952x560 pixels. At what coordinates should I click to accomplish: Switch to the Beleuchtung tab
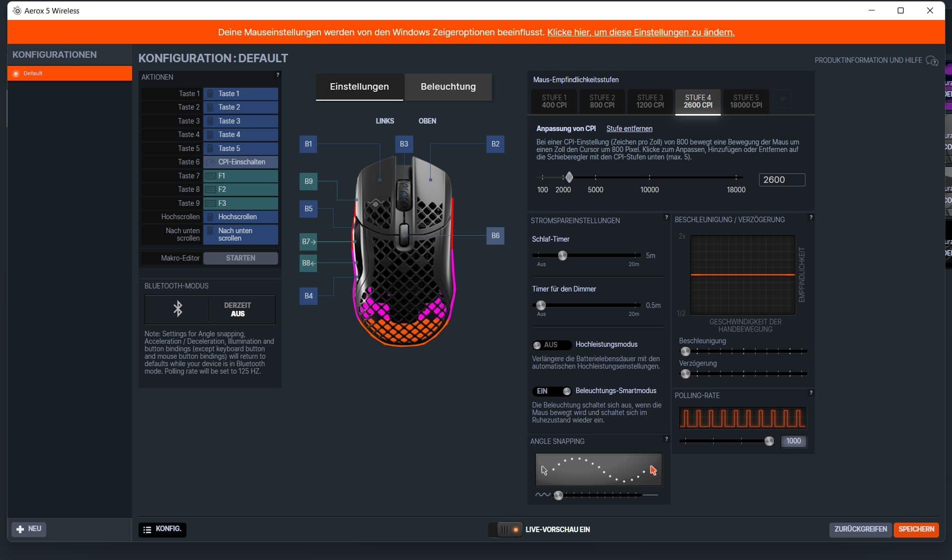448,87
